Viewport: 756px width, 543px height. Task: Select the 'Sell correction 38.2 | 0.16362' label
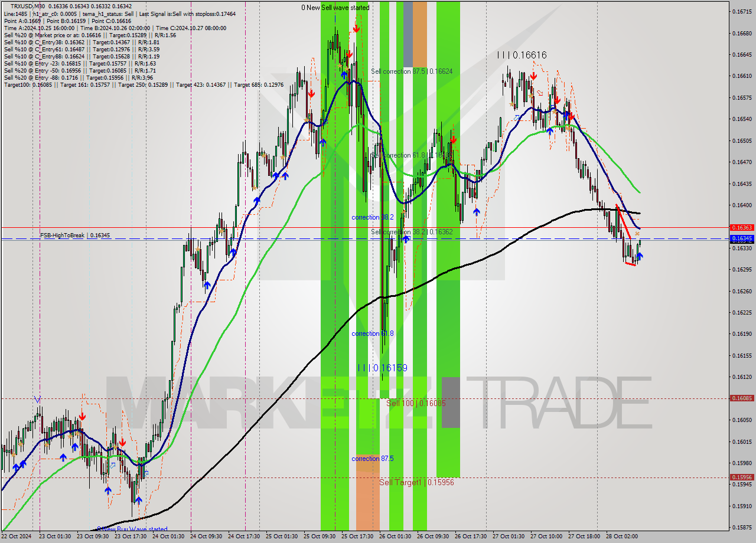pyautogui.click(x=412, y=232)
